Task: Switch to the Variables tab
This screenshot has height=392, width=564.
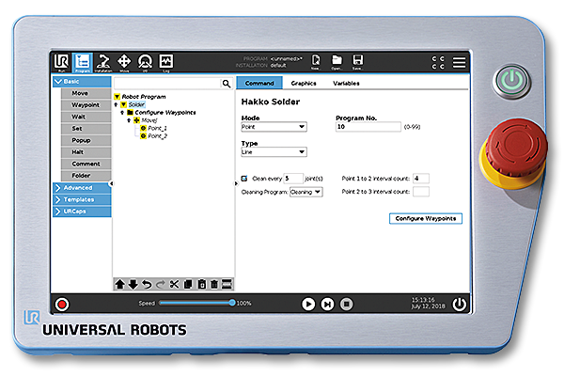Action: click(346, 83)
